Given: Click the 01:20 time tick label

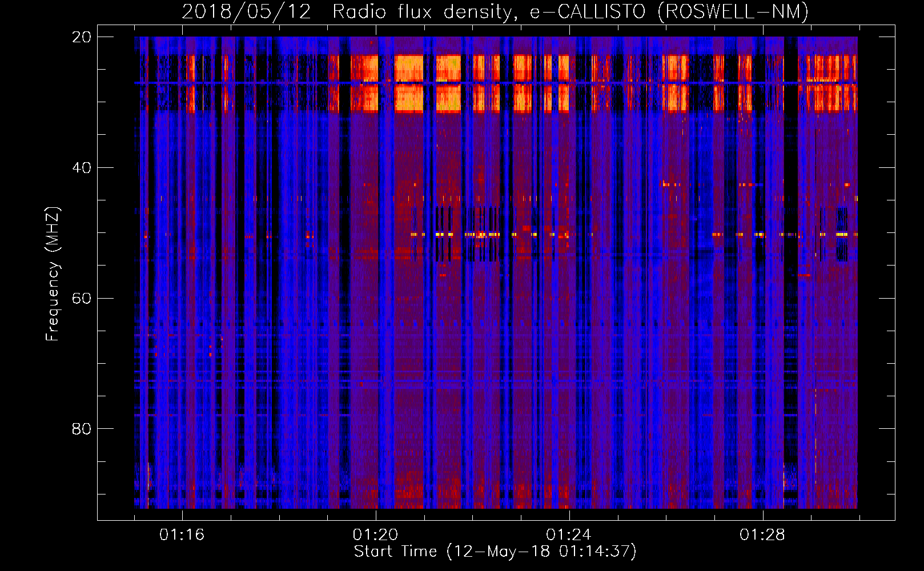Looking at the screenshot, I should pyautogui.click(x=375, y=535).
